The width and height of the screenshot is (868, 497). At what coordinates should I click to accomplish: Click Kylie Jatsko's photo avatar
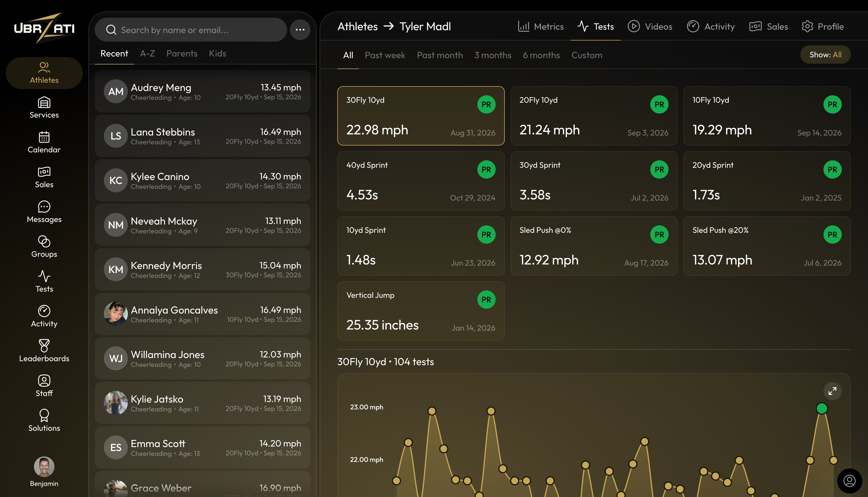116,403
